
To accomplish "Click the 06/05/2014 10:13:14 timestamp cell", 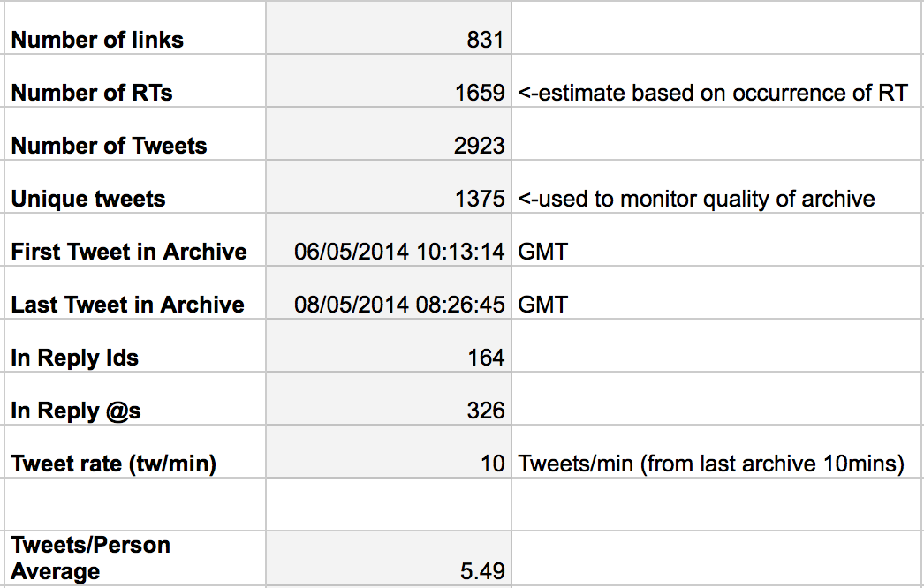I will [389, 240].
